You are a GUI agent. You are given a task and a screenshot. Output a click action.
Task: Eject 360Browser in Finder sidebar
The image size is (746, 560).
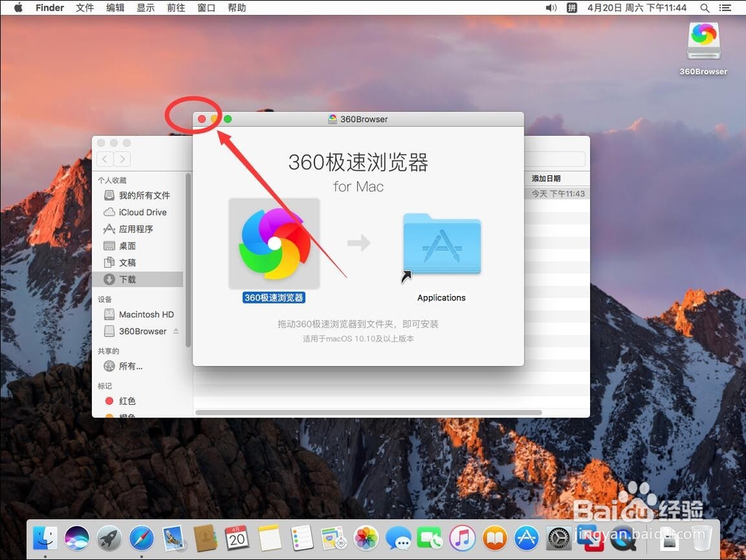tap(176, 331)
